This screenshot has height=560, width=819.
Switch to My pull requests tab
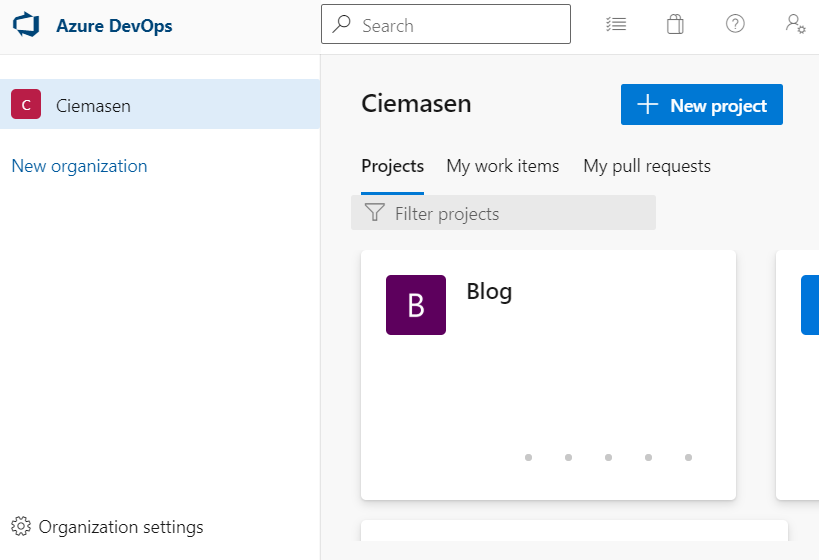(647, 166)
